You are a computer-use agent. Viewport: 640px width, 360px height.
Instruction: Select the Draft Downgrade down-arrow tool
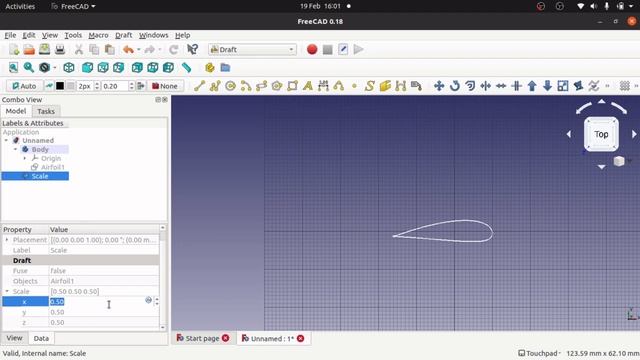(547, 86)
